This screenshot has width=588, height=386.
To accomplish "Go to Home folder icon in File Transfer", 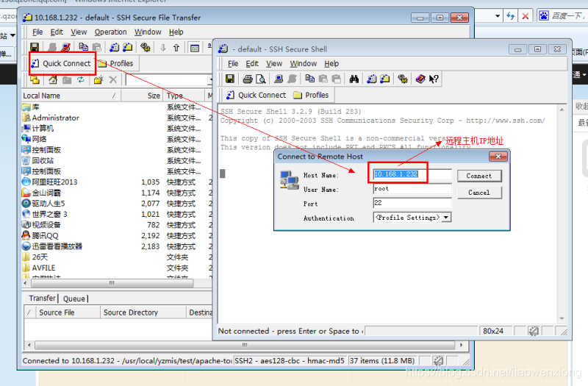I will tap(53, 79).
